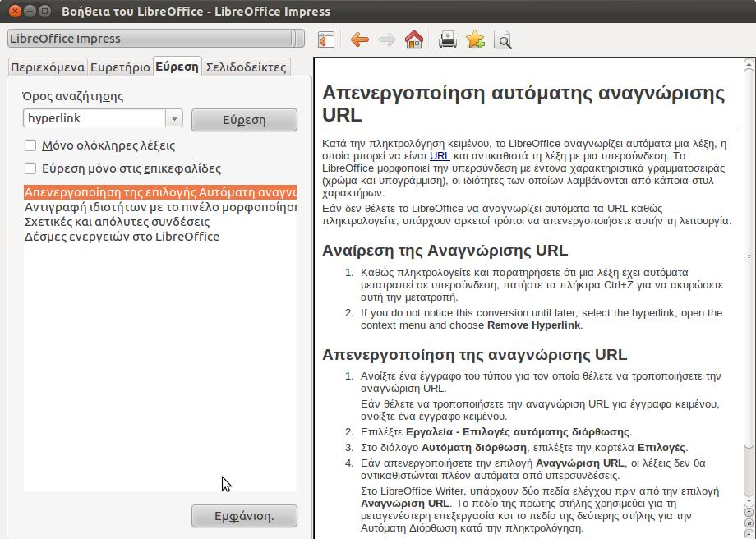Click heading 'Απενεργοποίηση της αναγνώρισης URL'
This screenshot has width=756, height=539.
[474, 355]
